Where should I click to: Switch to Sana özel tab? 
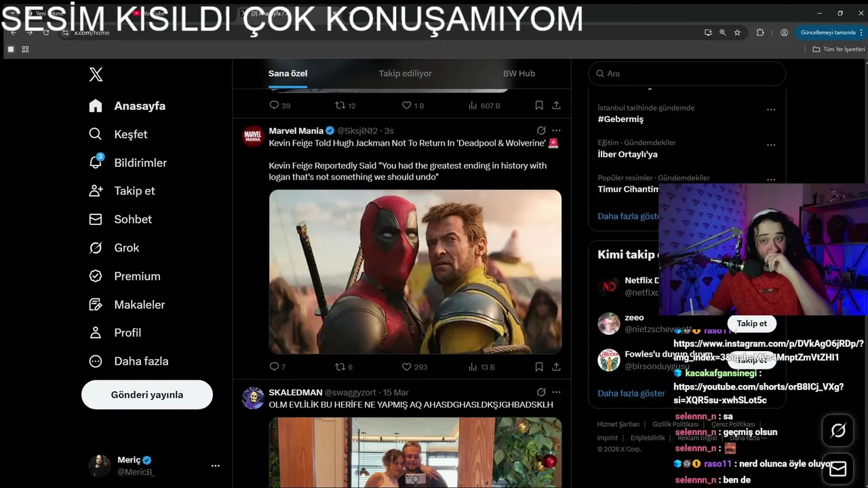[288, 73]
